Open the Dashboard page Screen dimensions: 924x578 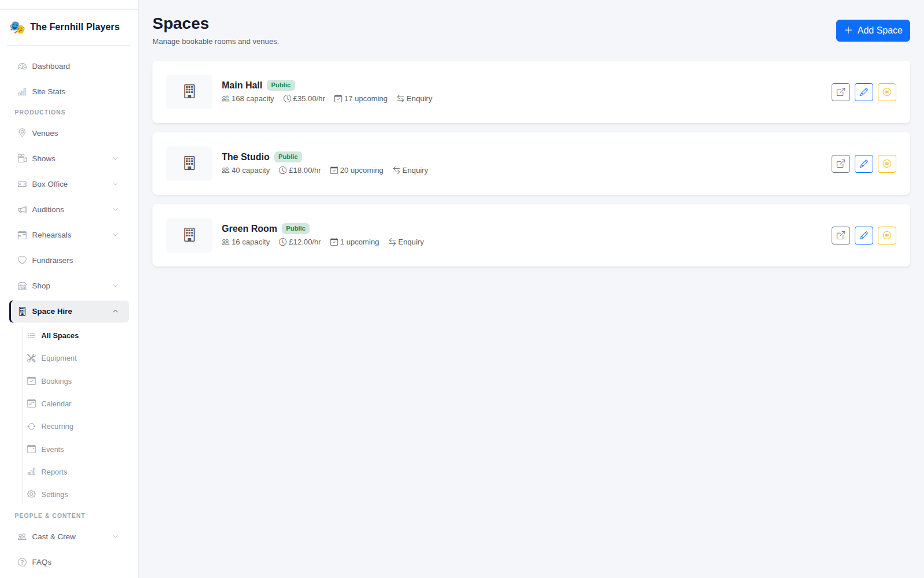click(69, 66)
